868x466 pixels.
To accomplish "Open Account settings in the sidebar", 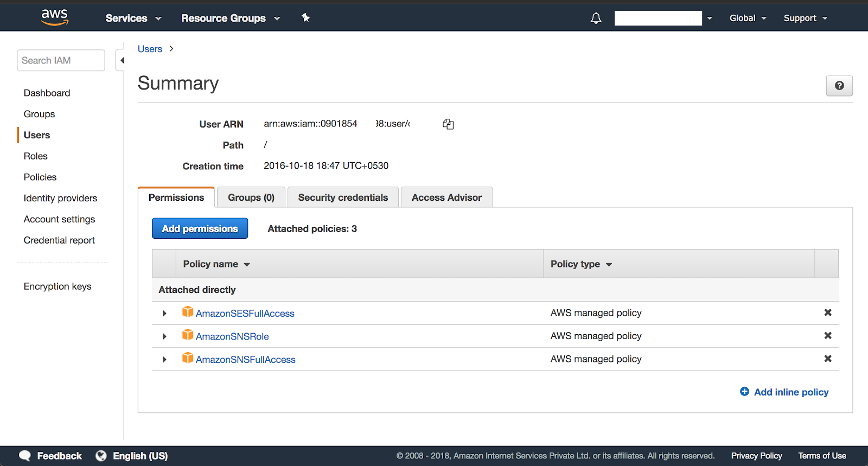I will pos(59,219).
